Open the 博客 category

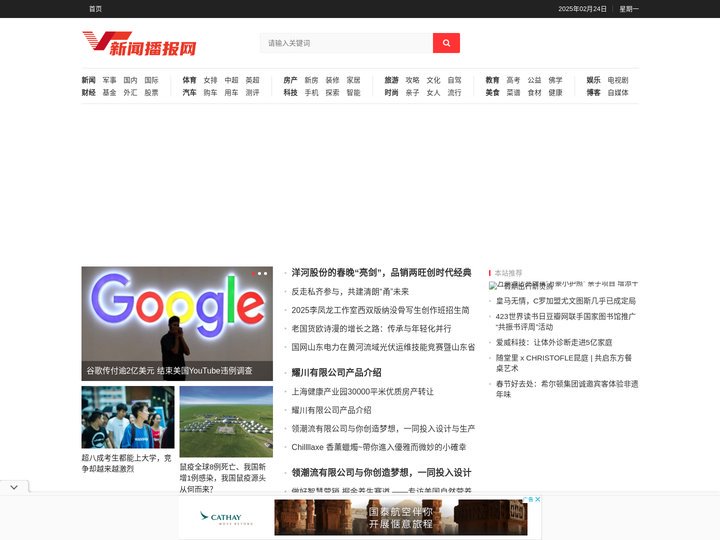tap(593, 92)
